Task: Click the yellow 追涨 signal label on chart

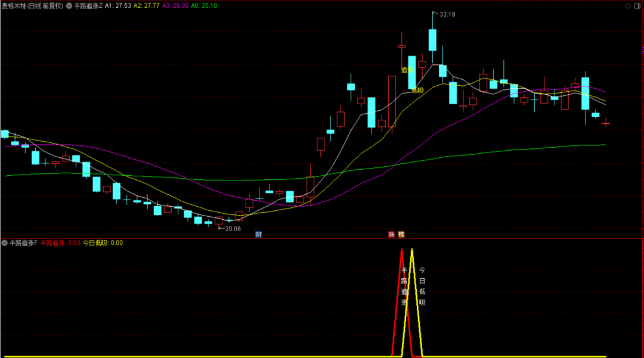Action: pos(407,70)
